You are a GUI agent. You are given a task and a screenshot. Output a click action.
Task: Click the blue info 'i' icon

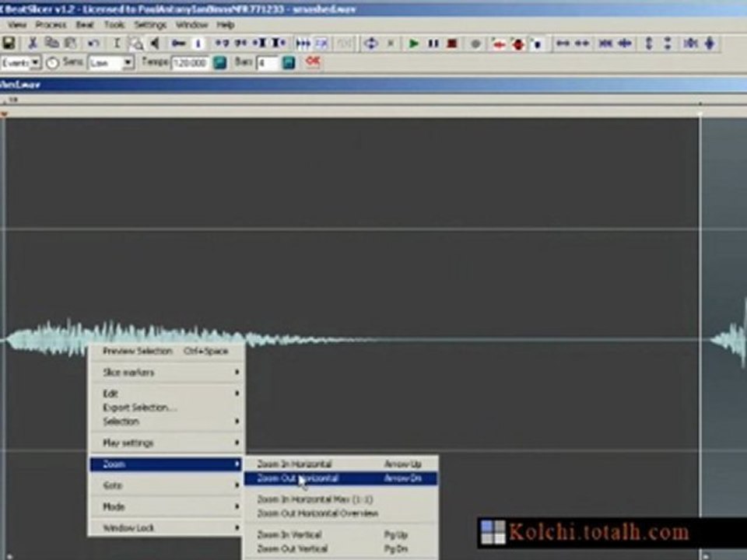[x=198, y=44]
